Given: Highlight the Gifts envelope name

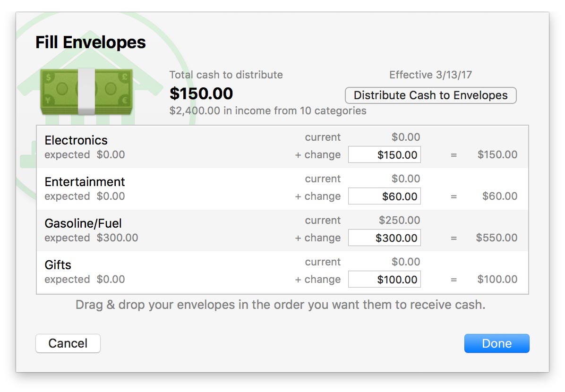Looking at the screenshot, I should point(58,265).
